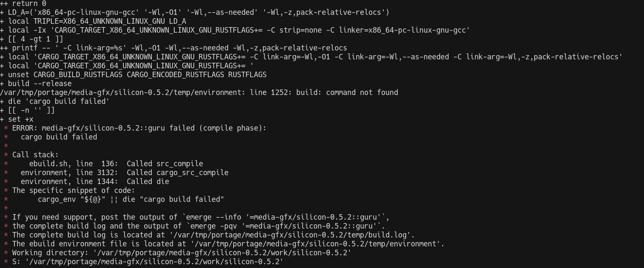This screenshot has height=268, width=644.
Task: Click the 'environment, line 1344: Called die' entry
Action: [95, 181]
